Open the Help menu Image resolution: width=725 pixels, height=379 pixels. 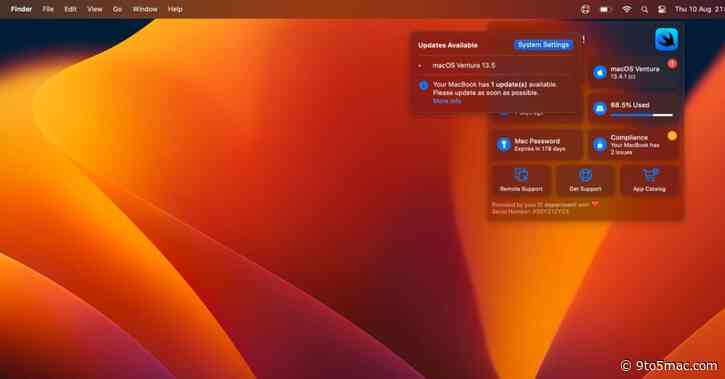coord(175,9)
